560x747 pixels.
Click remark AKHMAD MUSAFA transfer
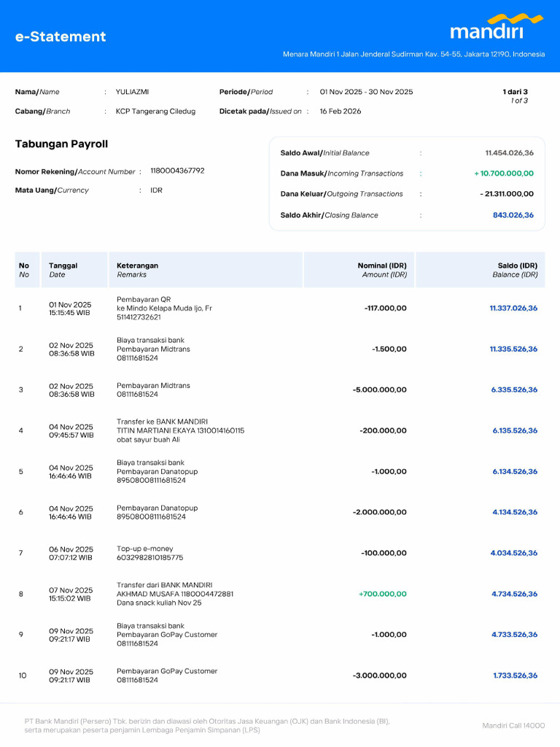tap(175, 594)
